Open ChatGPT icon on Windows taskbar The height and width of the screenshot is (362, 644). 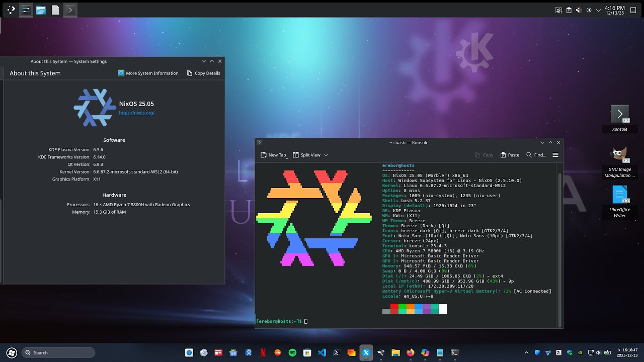pyautogui.click(x=204, y=353)
